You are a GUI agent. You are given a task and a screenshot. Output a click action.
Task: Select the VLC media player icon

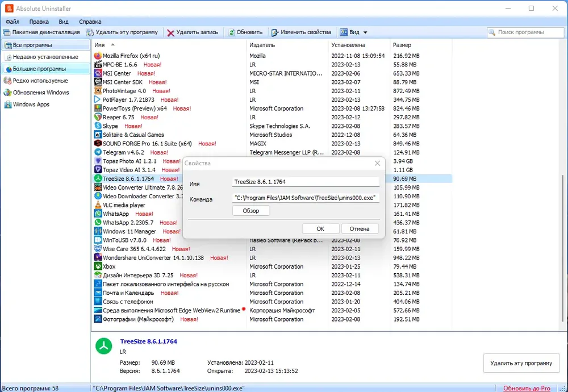[98, 205]
